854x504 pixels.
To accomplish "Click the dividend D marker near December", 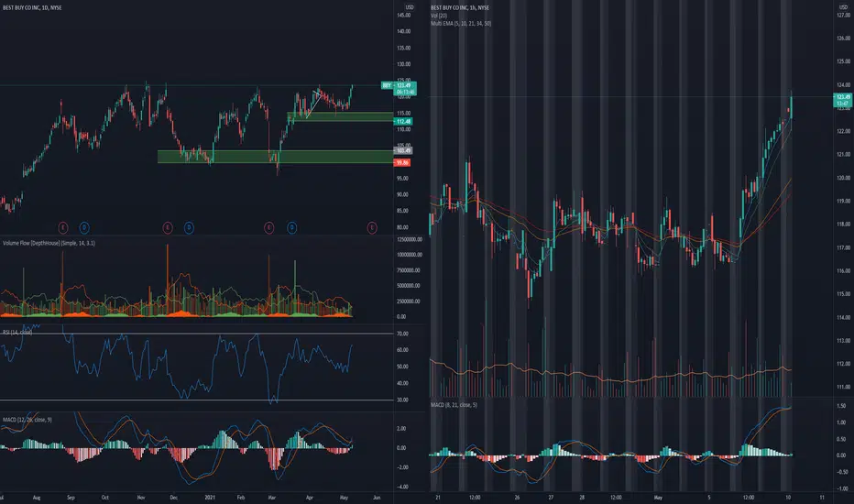I will 189,227.
